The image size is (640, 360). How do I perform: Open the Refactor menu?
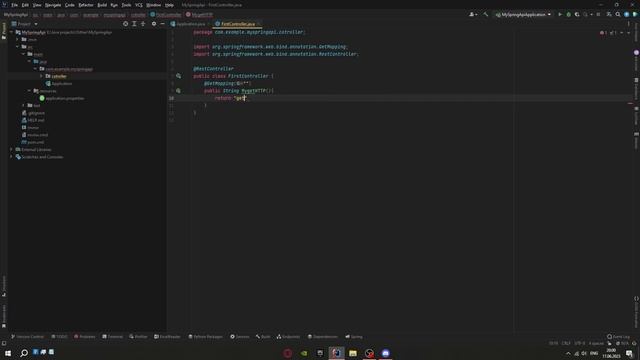click(x=86, y=5)
